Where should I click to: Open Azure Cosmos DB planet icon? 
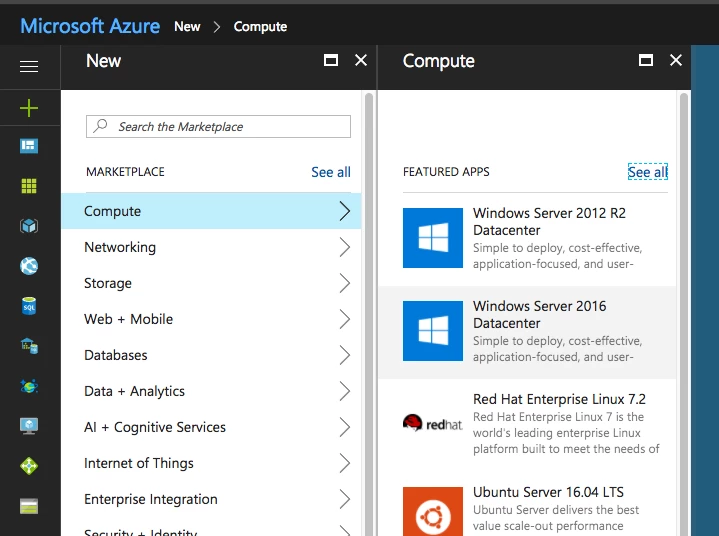[29, 386]
